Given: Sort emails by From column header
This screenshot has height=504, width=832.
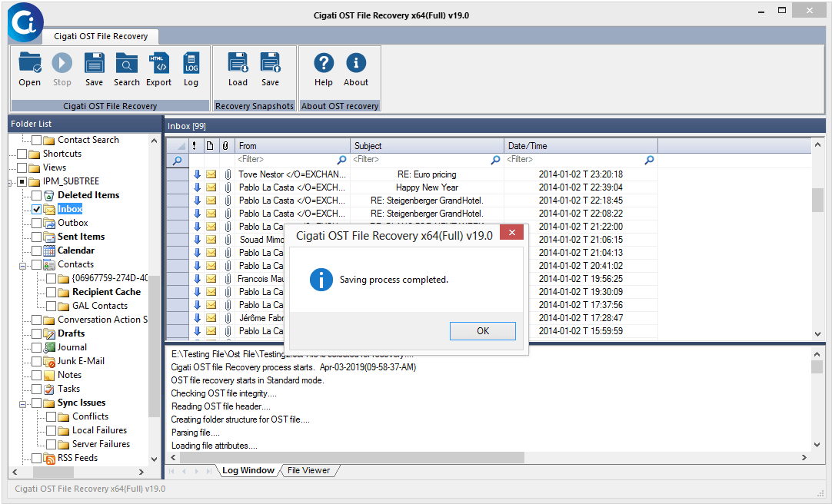Looking at the screenshot, I should click(x=292, y=146).
